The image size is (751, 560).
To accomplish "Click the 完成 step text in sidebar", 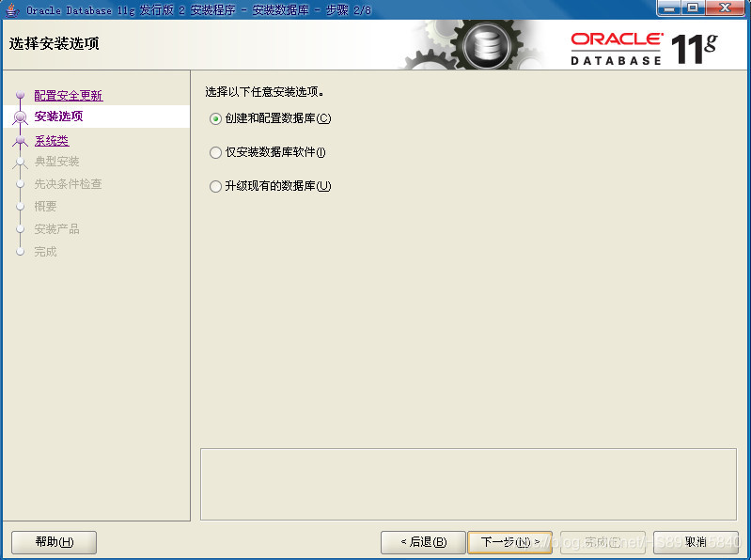I will coord(45,252).
